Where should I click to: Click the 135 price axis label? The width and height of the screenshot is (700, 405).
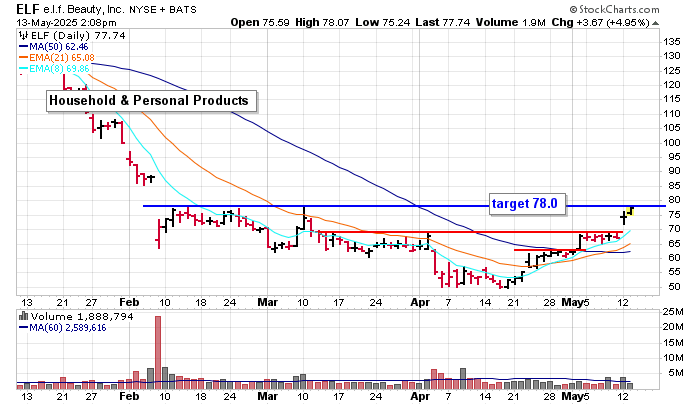pyautogui.click(x=672, y=42)
